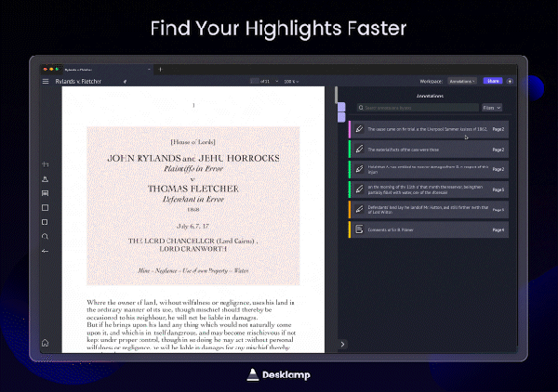Click 'LORD CRANWORTH' text in the document
The width and height of the screenshot is (558, 392).
point(193,249)
